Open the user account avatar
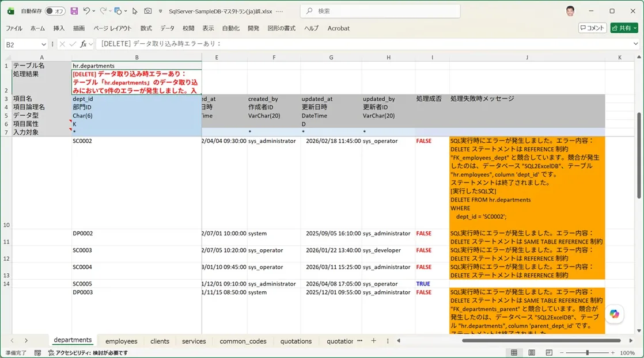The height and width of the screenshot is (358, 644). point(570,11)
